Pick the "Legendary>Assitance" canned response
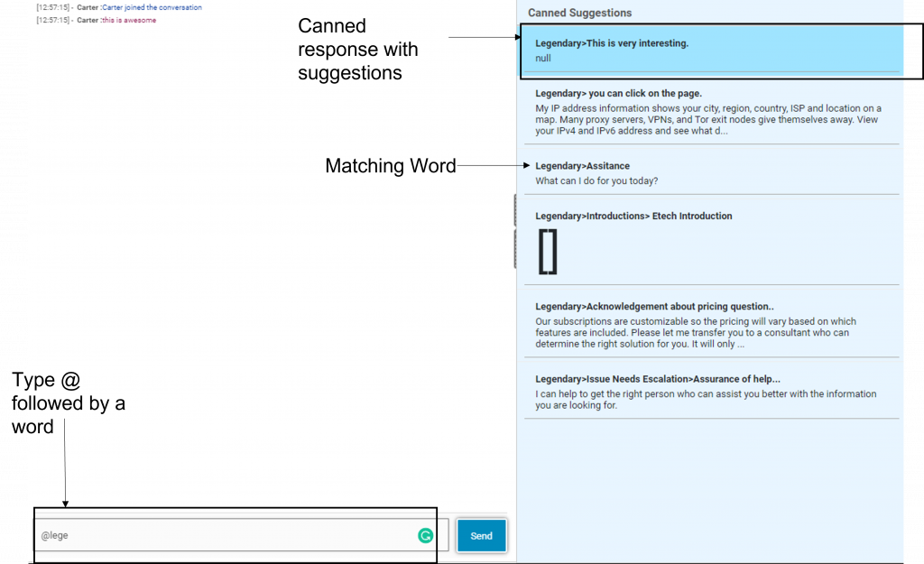Viewport: 924px width, 564px height. coord(582,166)
